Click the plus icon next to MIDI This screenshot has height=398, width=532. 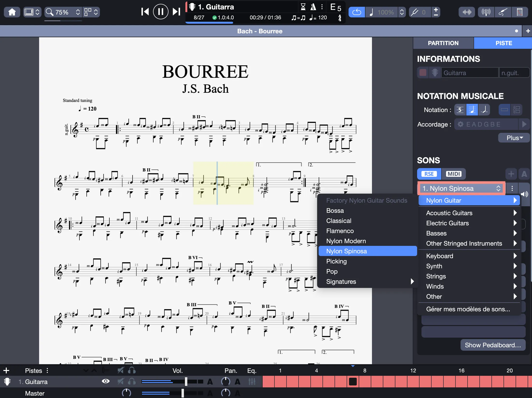(x=511, y=174)
